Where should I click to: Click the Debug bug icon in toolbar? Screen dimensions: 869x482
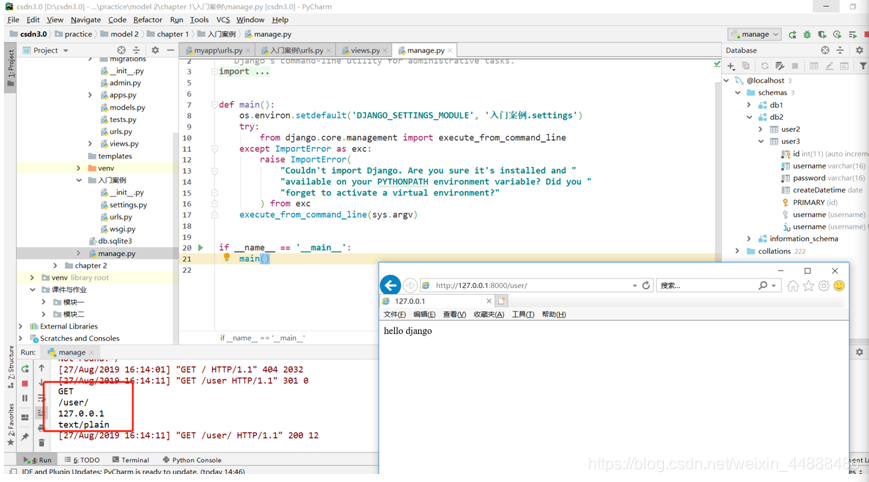(x=807, y=34)
